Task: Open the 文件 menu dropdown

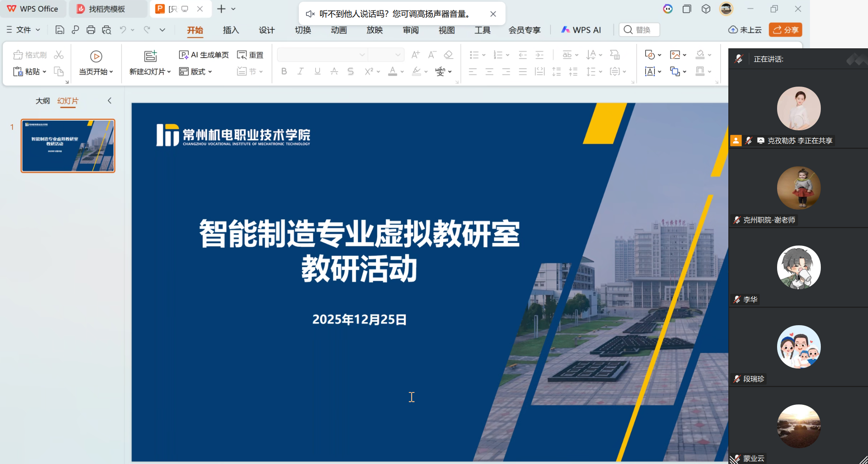Action: point(24,30)
